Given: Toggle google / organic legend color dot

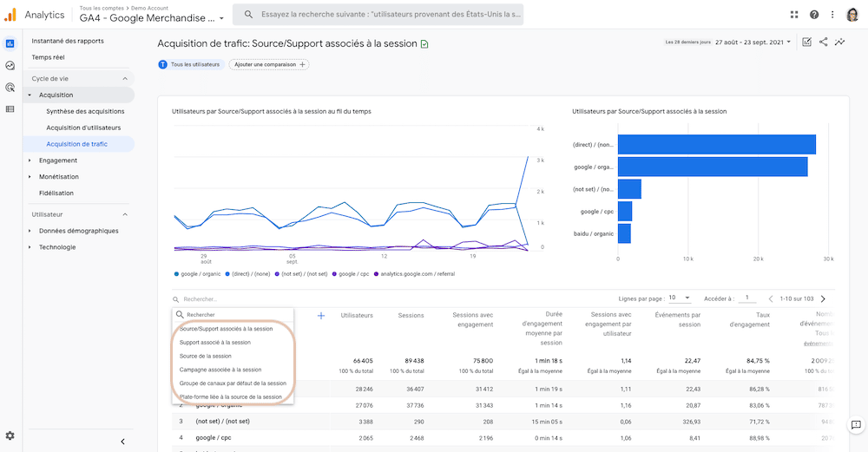Looking at the screenshot, I should (176, 274).
